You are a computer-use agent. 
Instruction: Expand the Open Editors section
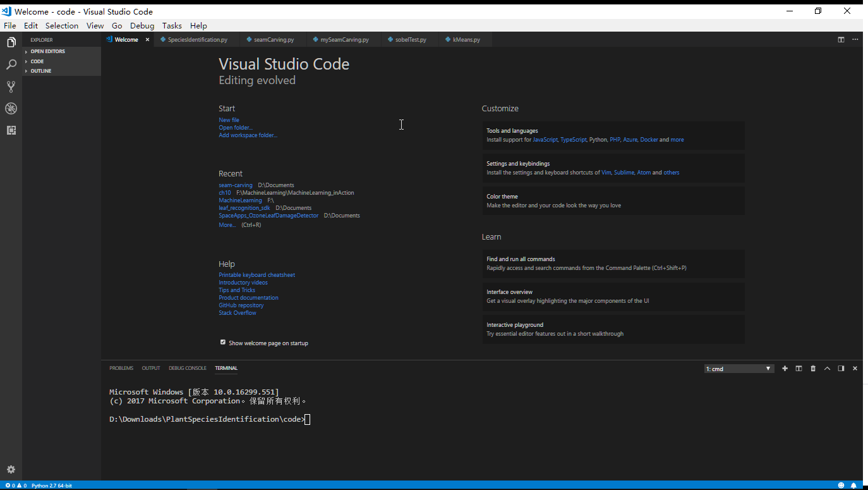click(61, 51)
